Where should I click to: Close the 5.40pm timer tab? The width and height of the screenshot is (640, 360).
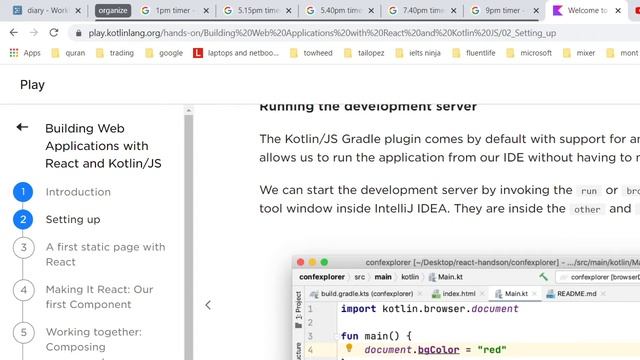click(371, 11)
